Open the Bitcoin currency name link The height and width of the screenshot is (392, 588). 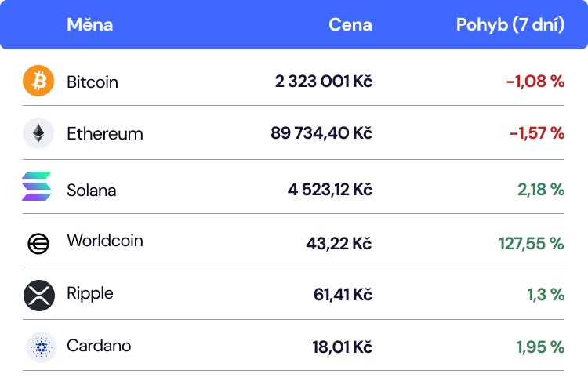tap(93, 82)
